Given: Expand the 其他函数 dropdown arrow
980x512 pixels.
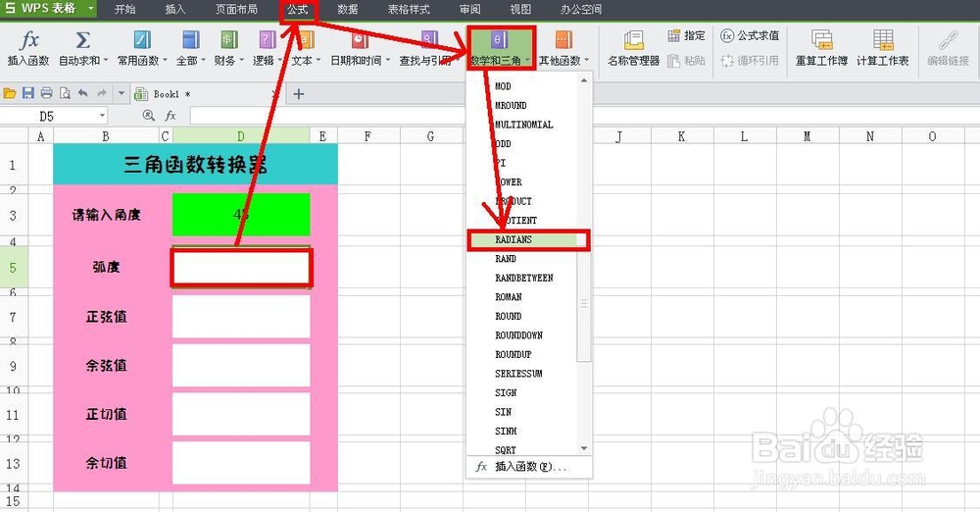Looking at the screenshot, I should pos(586,61).
